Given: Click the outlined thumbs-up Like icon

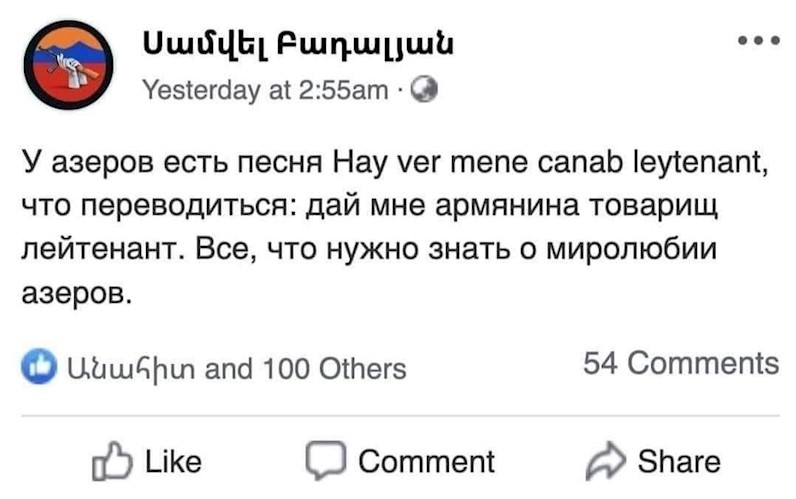Looking at the screenshot, I should click(x=112, y=461).
